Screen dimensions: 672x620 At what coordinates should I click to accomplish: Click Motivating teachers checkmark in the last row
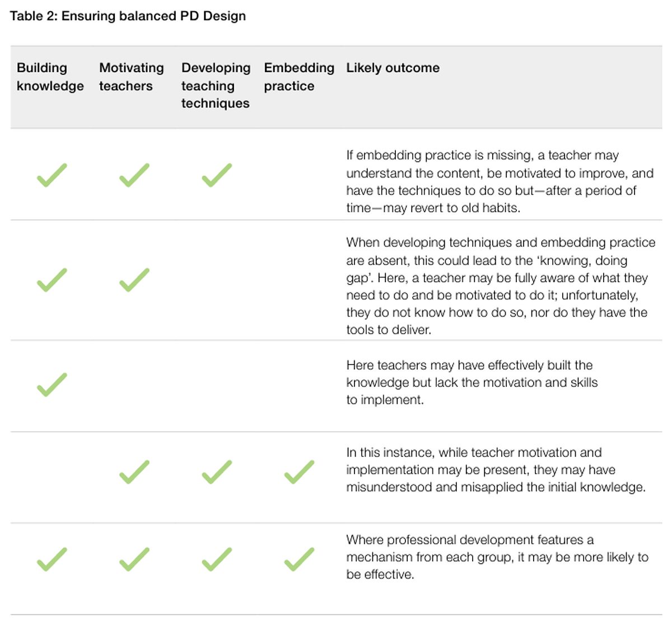coord(134,560)
